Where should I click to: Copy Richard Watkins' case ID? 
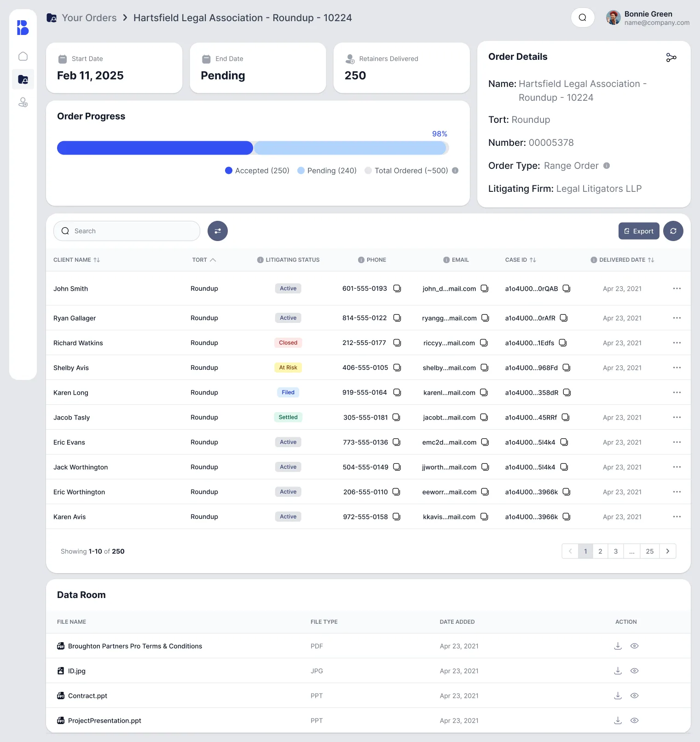(x=563, y=343)
